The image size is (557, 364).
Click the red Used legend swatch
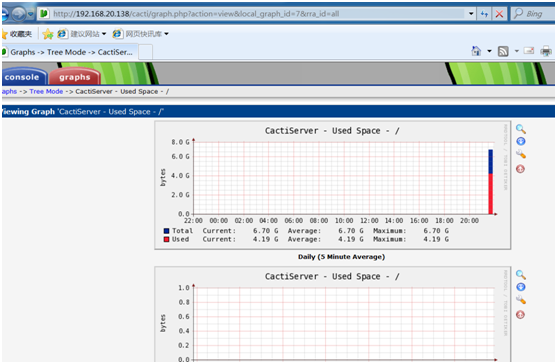click(166, 239)
